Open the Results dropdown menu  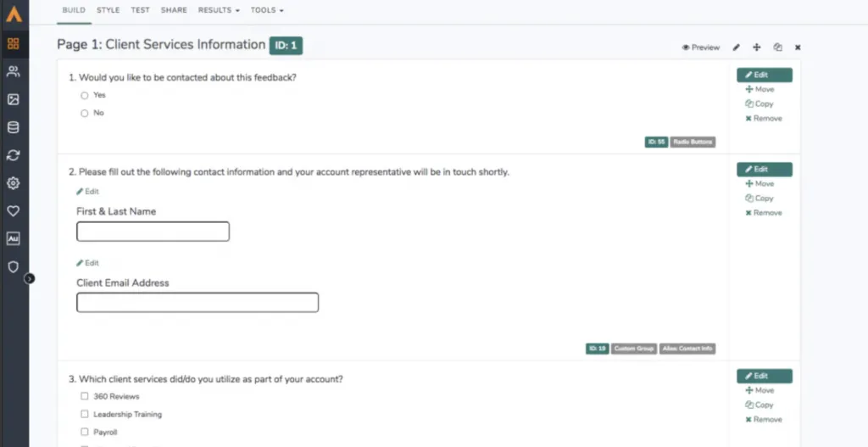219,10
